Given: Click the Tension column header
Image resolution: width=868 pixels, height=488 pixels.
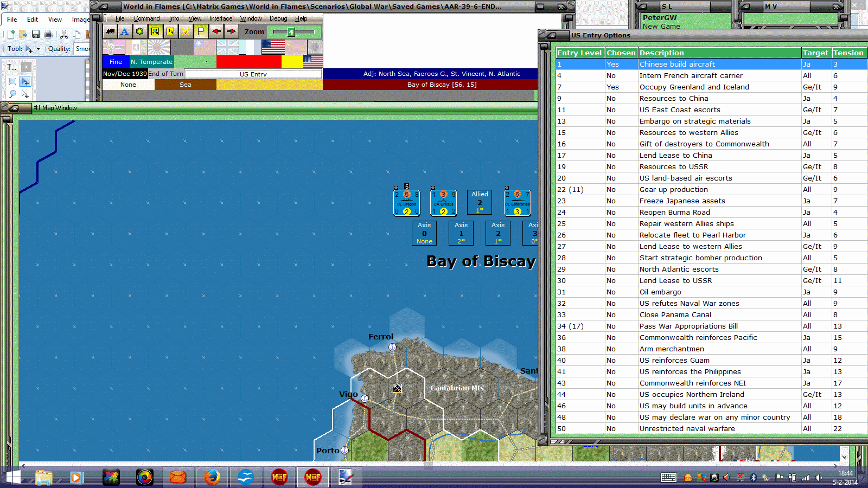Looking at the screenshot, I should click(x=849, y=53).
